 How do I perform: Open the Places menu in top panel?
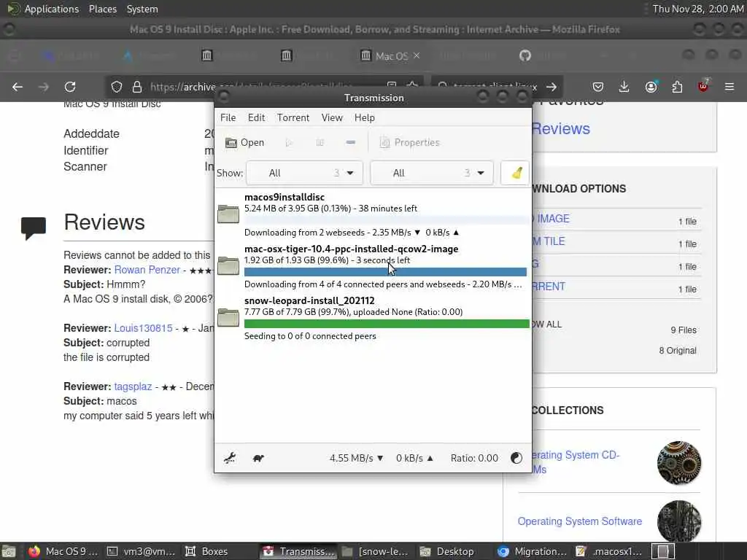pos(103,9)
